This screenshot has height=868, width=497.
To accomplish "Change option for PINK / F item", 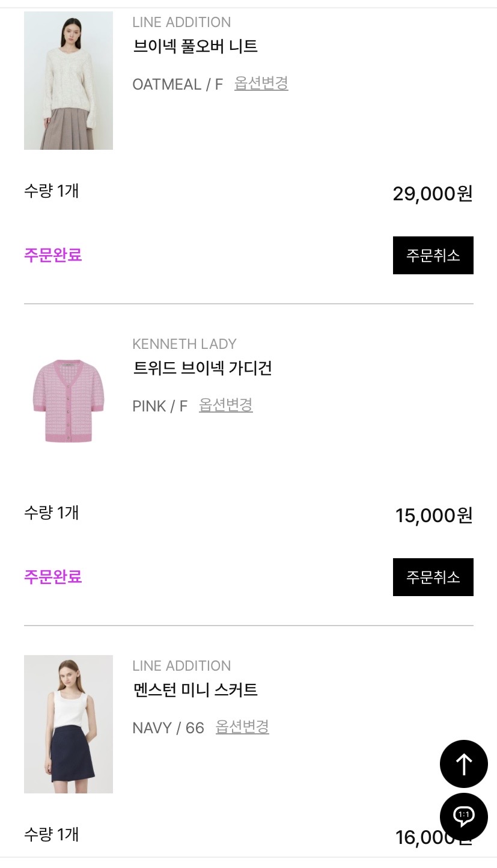I will click(225, 405).
